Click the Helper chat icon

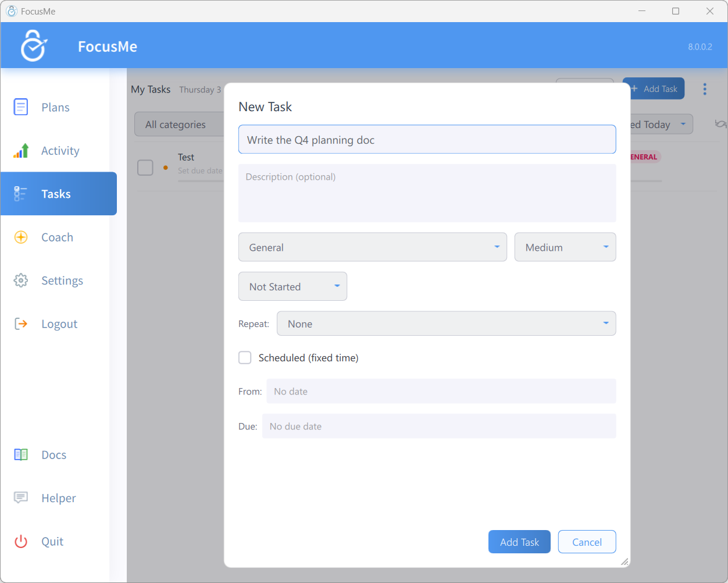21,498
